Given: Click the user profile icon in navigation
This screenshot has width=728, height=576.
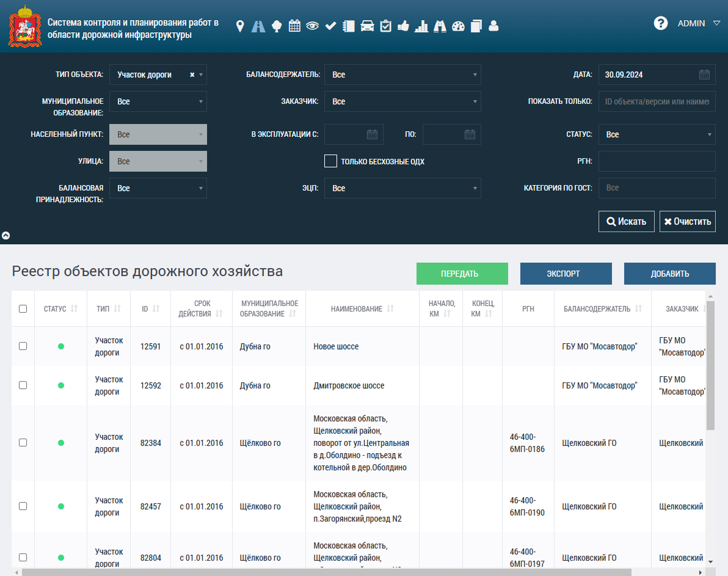Looking at the screenshot, I should click(x=493, y=26).
